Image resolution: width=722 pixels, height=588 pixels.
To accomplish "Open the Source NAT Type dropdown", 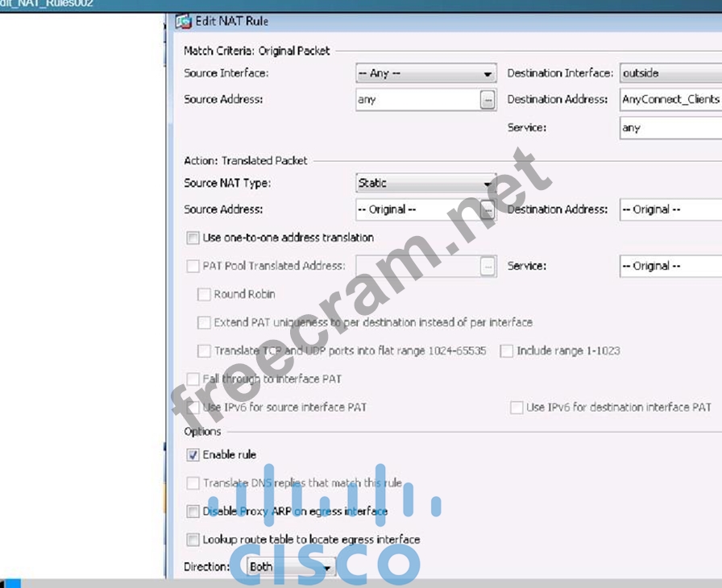I will click(488, 184).
